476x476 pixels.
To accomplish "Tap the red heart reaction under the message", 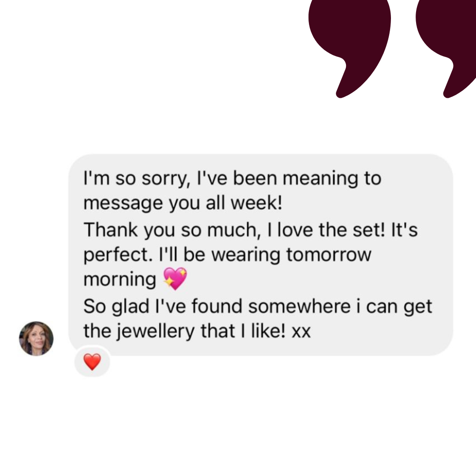I will pyautogui.click(x=92, y=362).
